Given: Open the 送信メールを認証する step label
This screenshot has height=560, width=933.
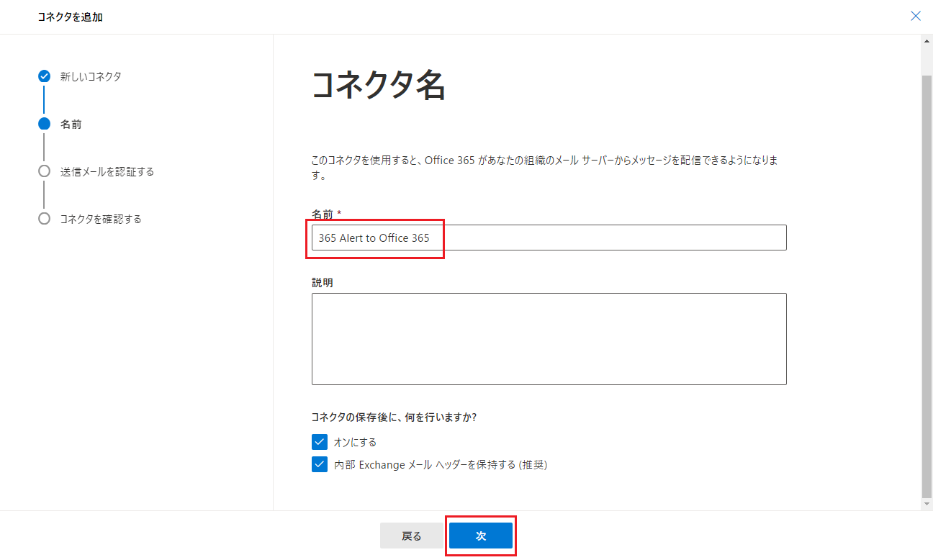Looking at the screenshot, I should point(107,172).
